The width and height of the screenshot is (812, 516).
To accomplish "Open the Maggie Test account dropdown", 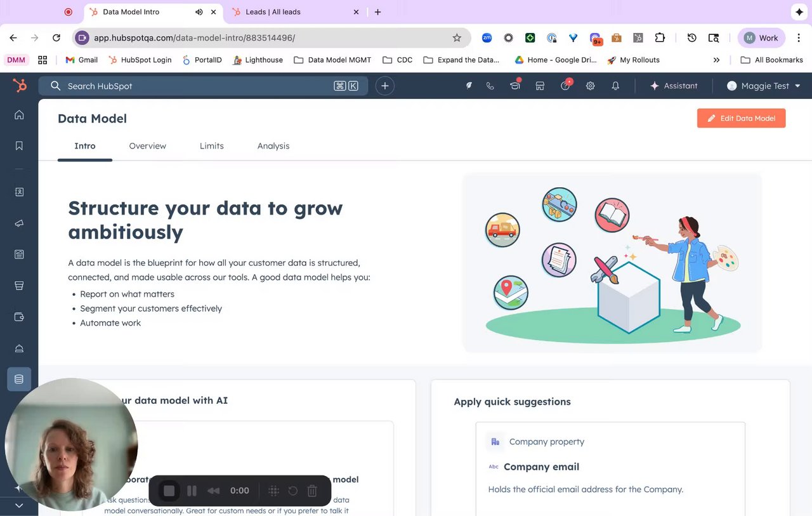I will point(763,86).
